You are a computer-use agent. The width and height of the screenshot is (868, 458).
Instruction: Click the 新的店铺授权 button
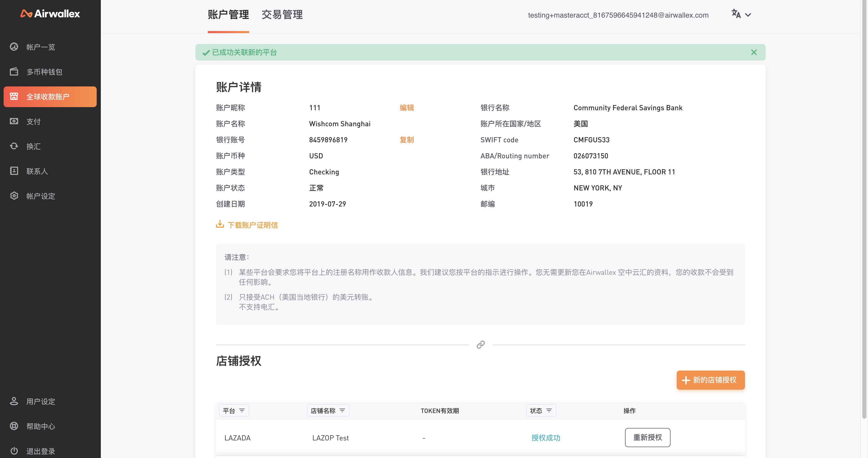pos(710,380)
